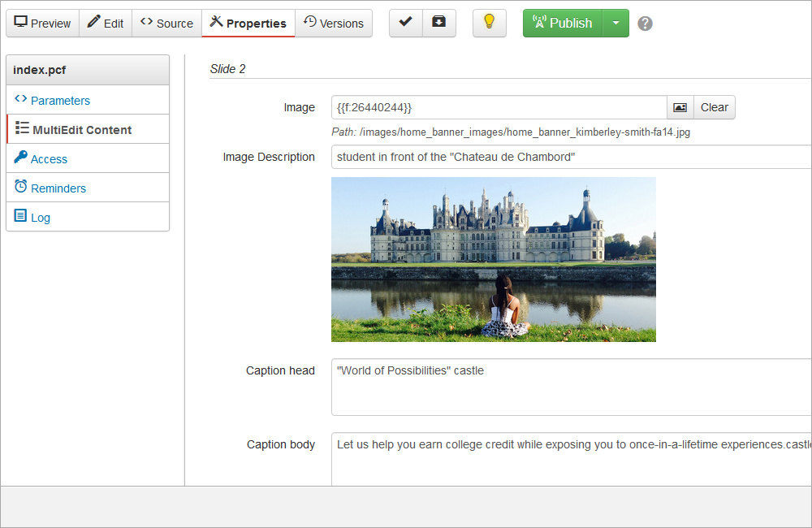Viewport: 812px width, 528px height.
Task: Click the Caption body text area
Action: point(571,459)
